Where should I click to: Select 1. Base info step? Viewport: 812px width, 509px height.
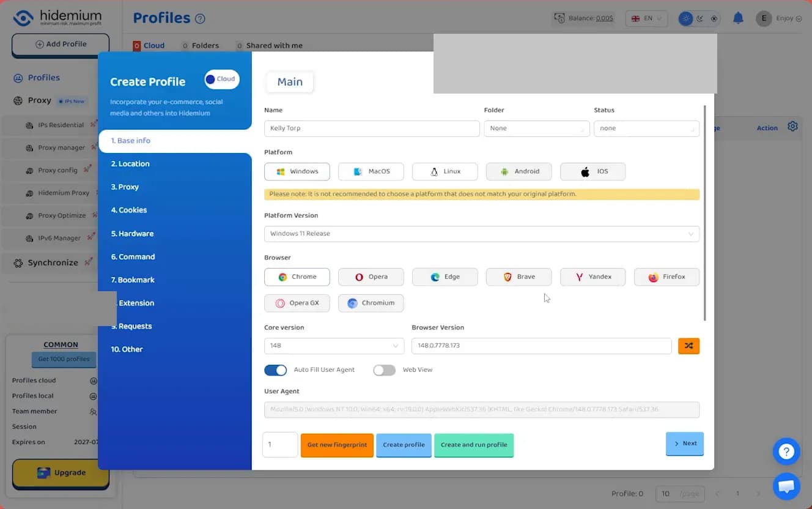(175, 141)
